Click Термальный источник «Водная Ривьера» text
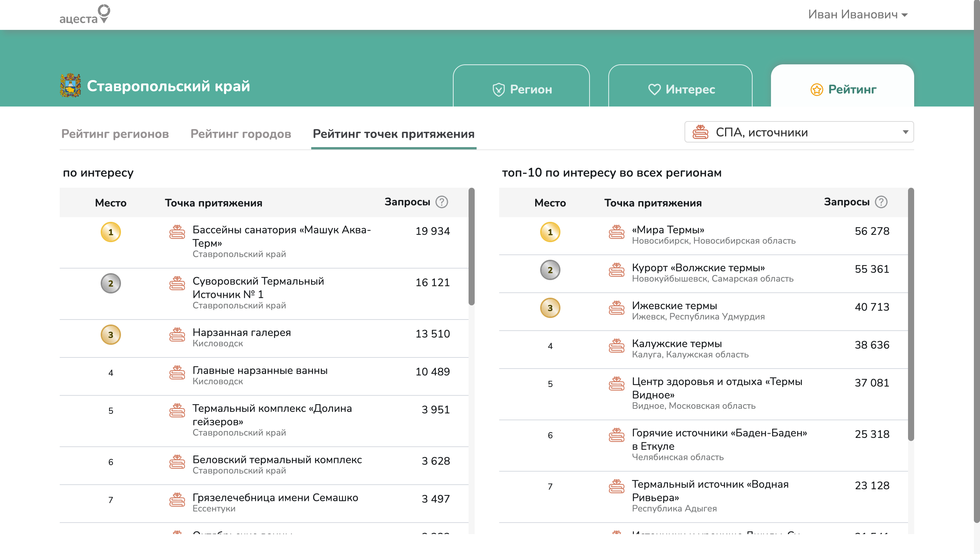Viewport: 980px width, 554px height. (x=710, y=491)
